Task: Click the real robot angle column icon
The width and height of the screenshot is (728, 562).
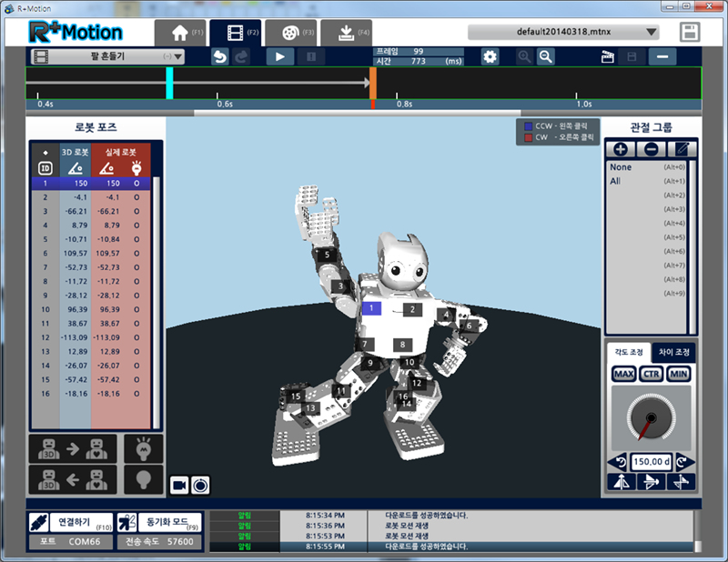Action: point(106,168)
